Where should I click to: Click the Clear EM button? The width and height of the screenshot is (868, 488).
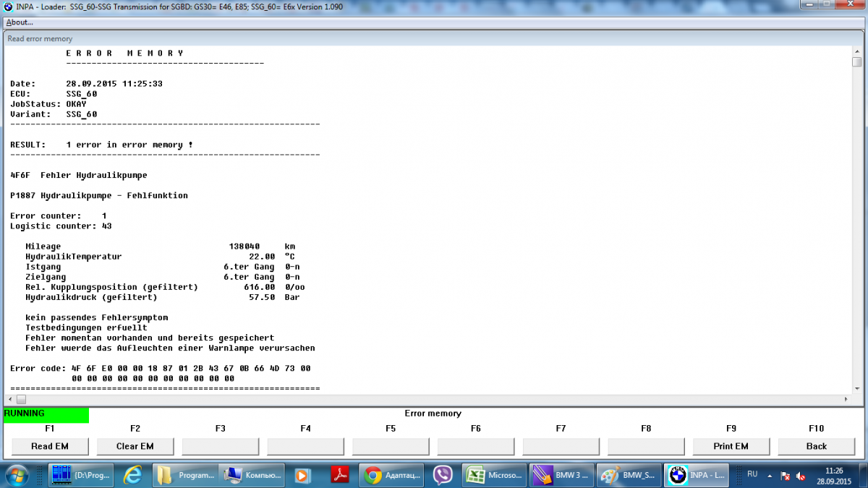(x=135, y=446)
